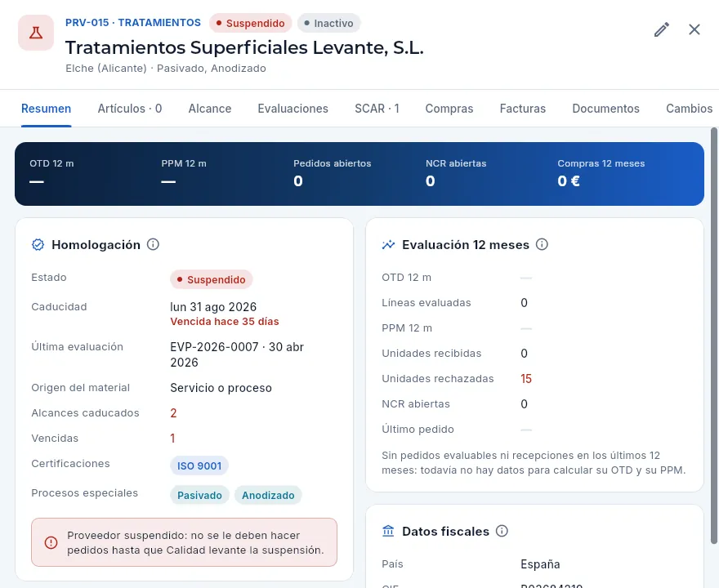719x588 pixels.
Task: Click the Líneas evaluadas row label
Action: pos(426,302)
